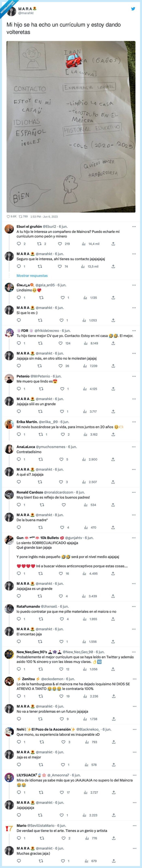Open more options on Eburi el gruñón's tweet
Image resolution: width=142 pixels, height=868 pixels.
coord(134,226)
